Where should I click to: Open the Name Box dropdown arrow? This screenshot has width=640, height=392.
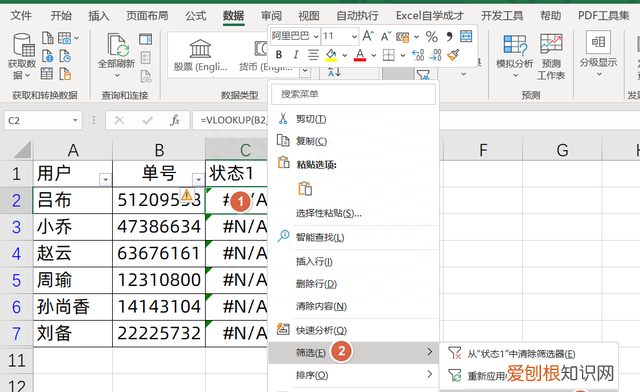[75, 120]
